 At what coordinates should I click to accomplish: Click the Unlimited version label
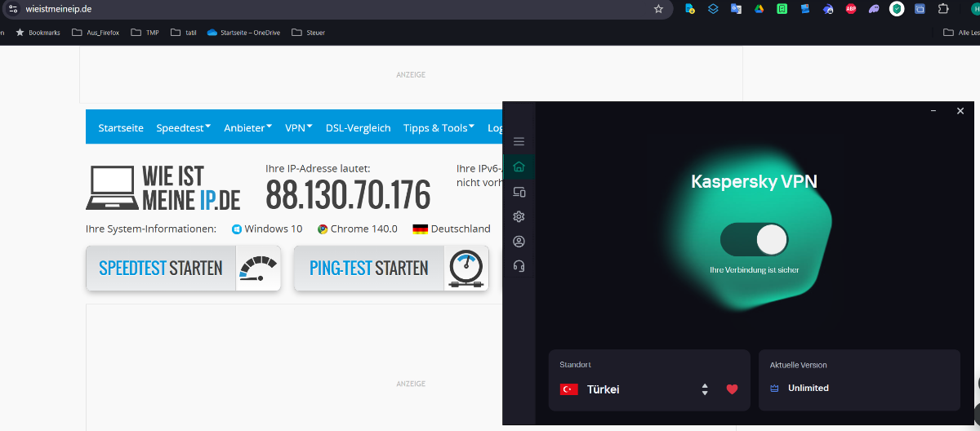[808, 389]
